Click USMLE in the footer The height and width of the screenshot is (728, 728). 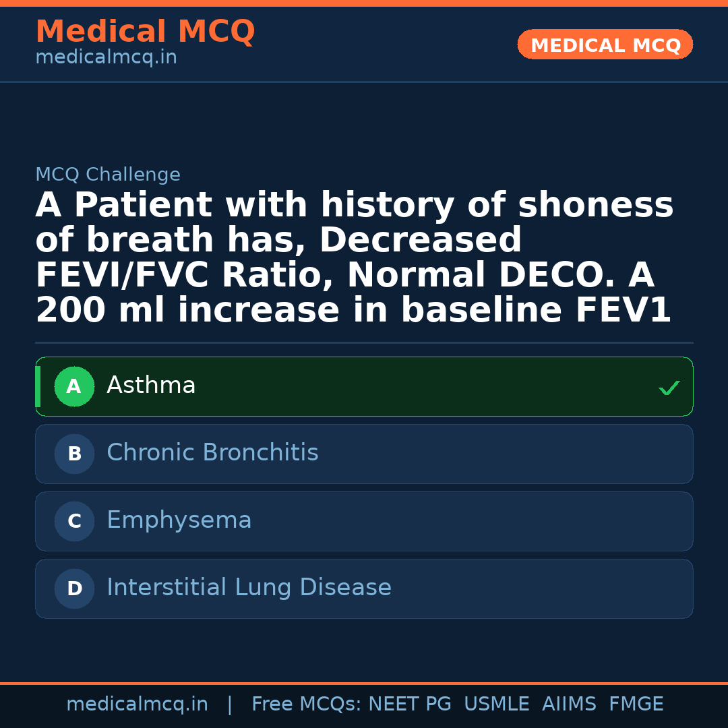click(496, 704)
